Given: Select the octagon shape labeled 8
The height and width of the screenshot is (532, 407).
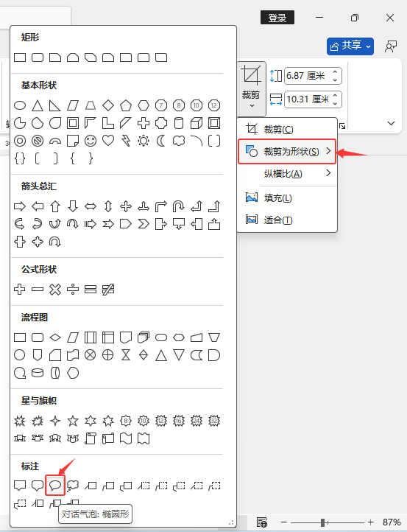Looking at the screenshot, I should tap(179, 105).
